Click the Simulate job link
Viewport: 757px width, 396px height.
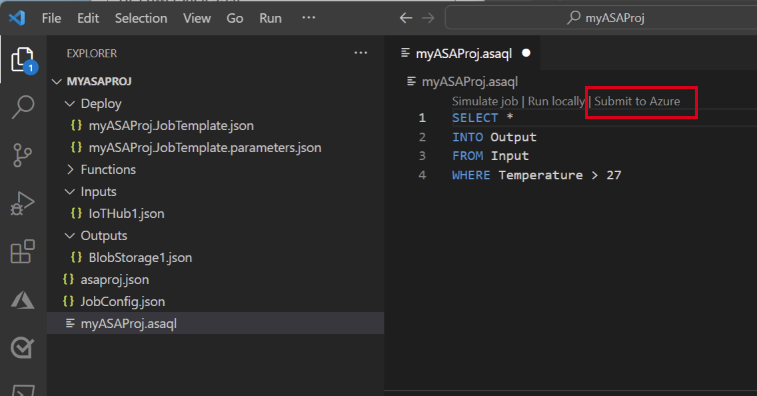click(485, 101)
